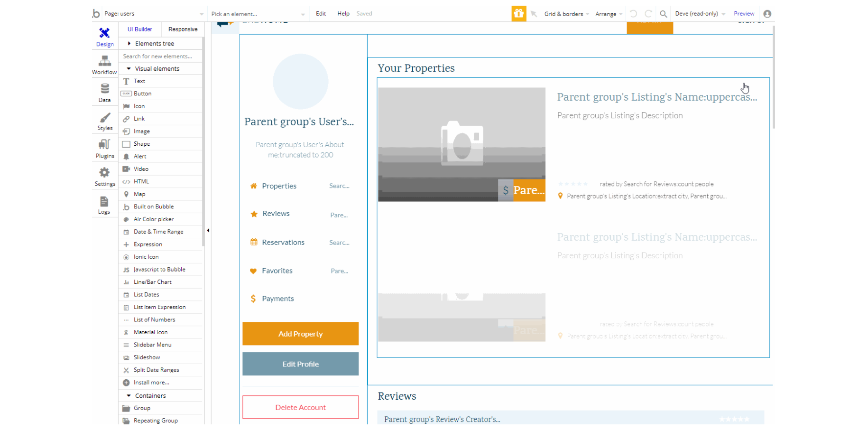Image resolution: width=868 pixels, height=431 pixels.
Task: Click the Preview link
Action: pos(744,14)
